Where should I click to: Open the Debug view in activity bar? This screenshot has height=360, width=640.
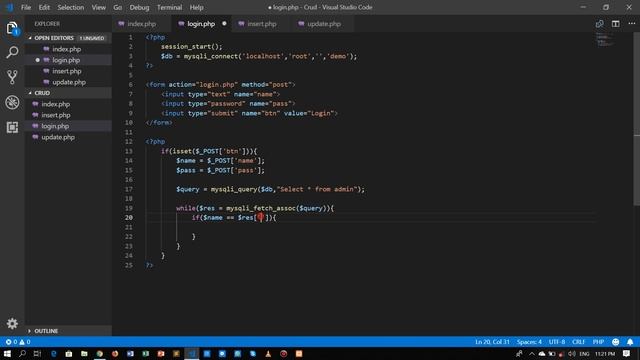(12, 102)
